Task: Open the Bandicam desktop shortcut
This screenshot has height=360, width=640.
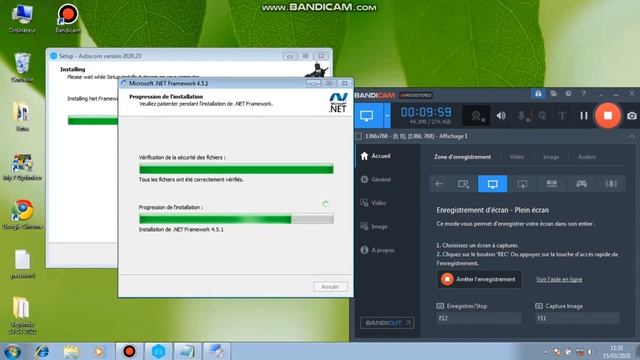Action: (x=68, y=18)
